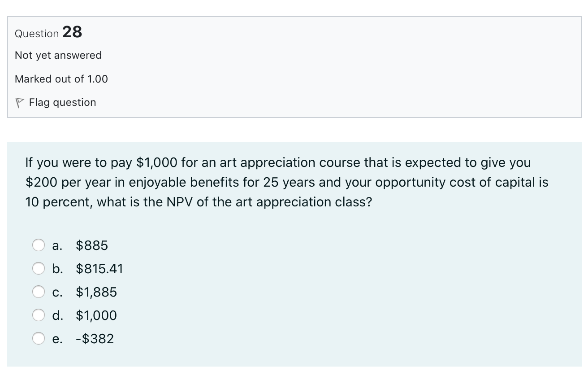Screen dimensions: 588x376
Task: Click the letter "e." option marker
Action: [57, 339]
